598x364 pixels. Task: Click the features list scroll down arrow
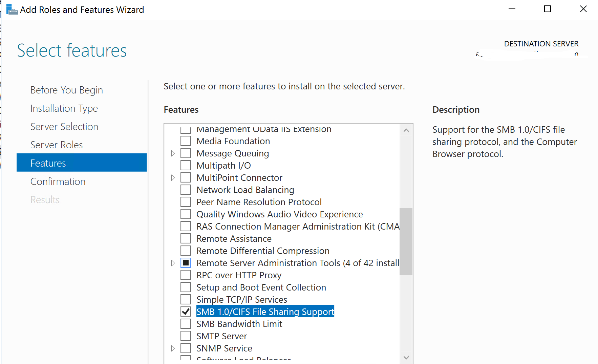tap(406, 358)
